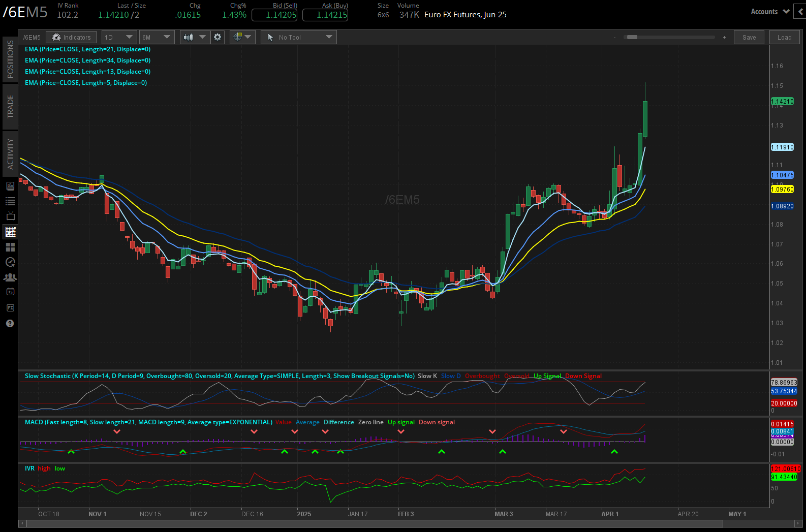Click the IVR study label
The width and height of the screenshot is (806, 532).
tap(29, 468)
